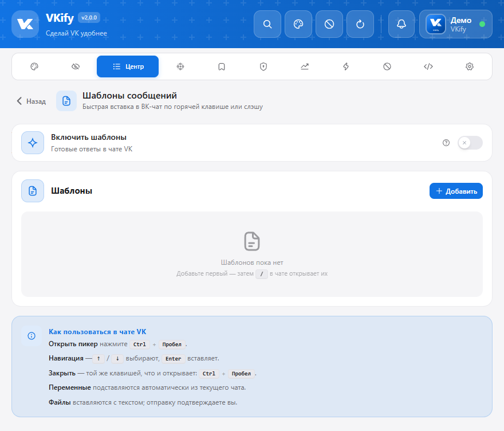Open the Демо VKify profile card
Image resolution: width=504 pixels, height=431 pixels.
(x=455, y=24)
